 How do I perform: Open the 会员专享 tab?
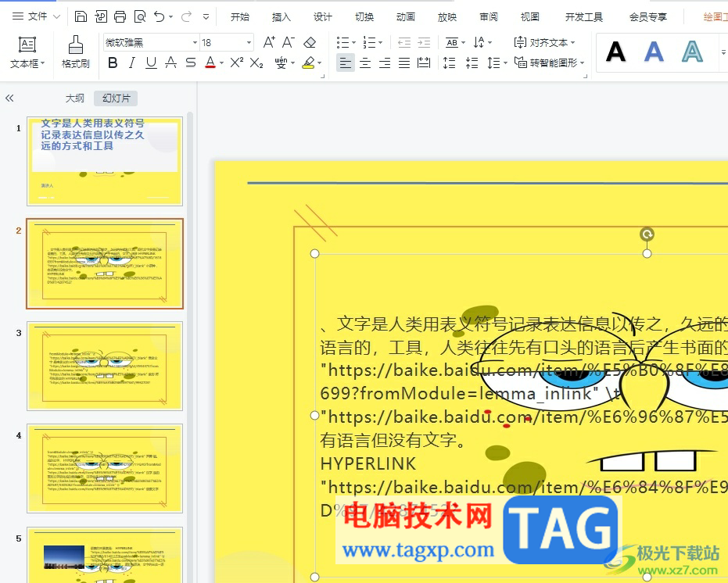click(x=648, y=16)
